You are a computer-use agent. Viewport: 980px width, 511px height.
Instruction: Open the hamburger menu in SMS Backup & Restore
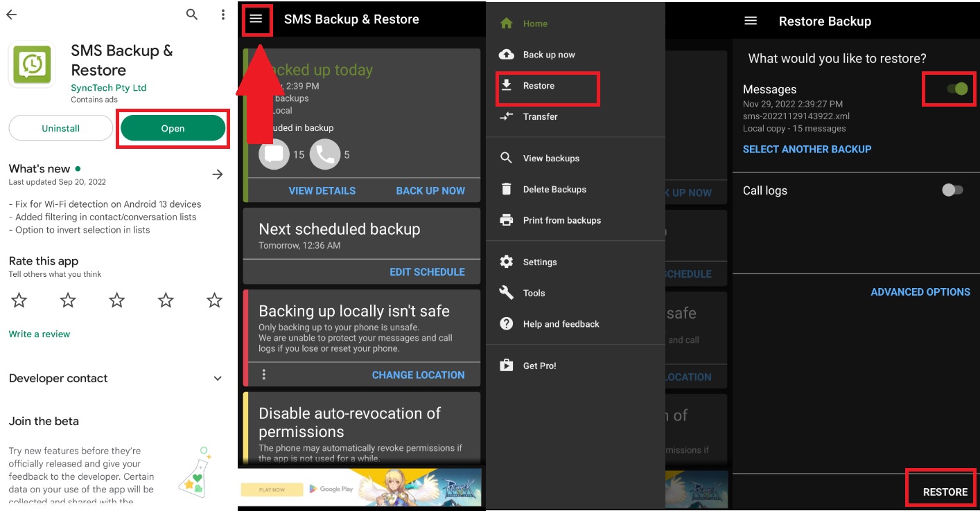(256, 19)
